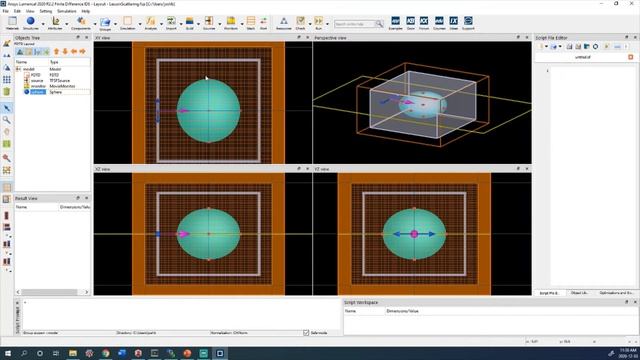This screenshot has height=360, width=640.
Task: Open the Simulation menu
Action: [x=67, y=11]
